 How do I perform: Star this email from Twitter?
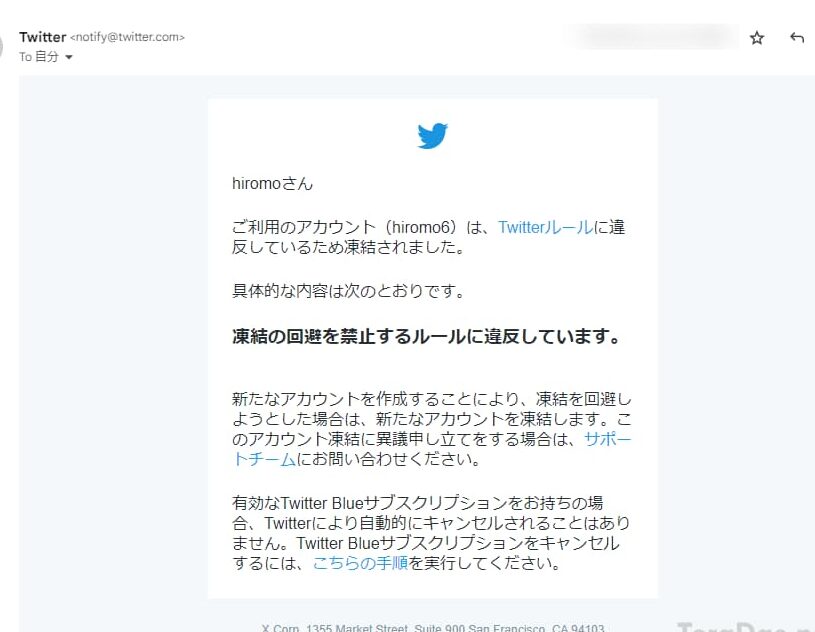[757, 38]
